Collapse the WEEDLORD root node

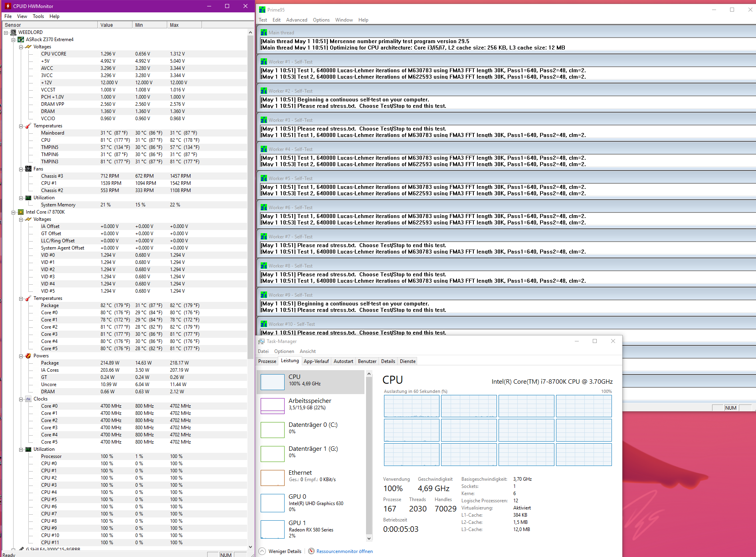point(6,33)
